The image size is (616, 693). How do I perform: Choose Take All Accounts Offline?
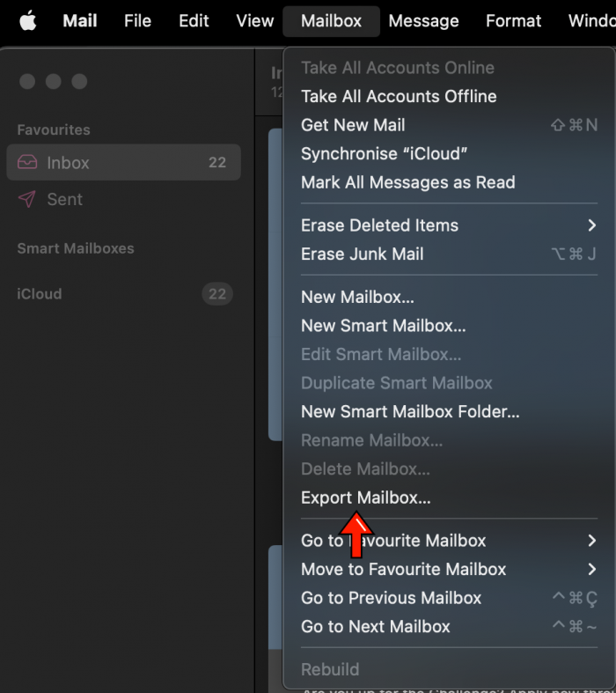tap(449, 96)
